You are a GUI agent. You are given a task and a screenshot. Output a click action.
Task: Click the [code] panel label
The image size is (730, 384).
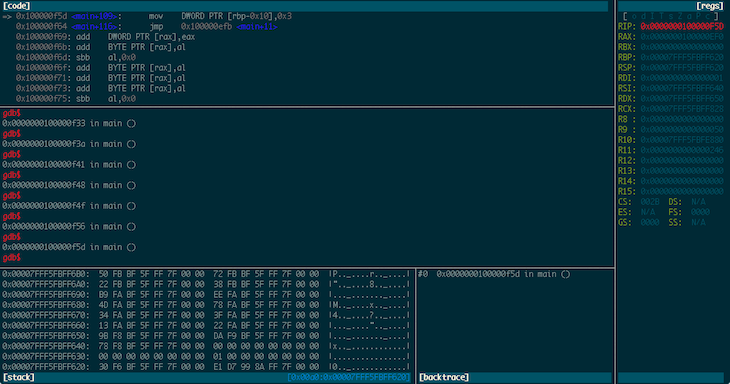pyautogui.click(x=17, y=6)
